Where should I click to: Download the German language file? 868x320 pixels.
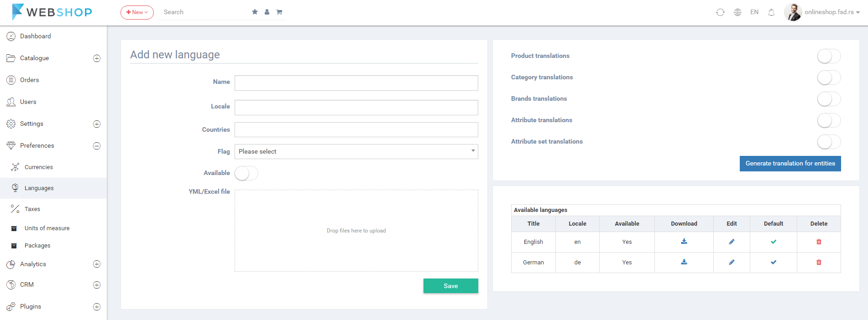pyautogui.click(x=684, y=262)
